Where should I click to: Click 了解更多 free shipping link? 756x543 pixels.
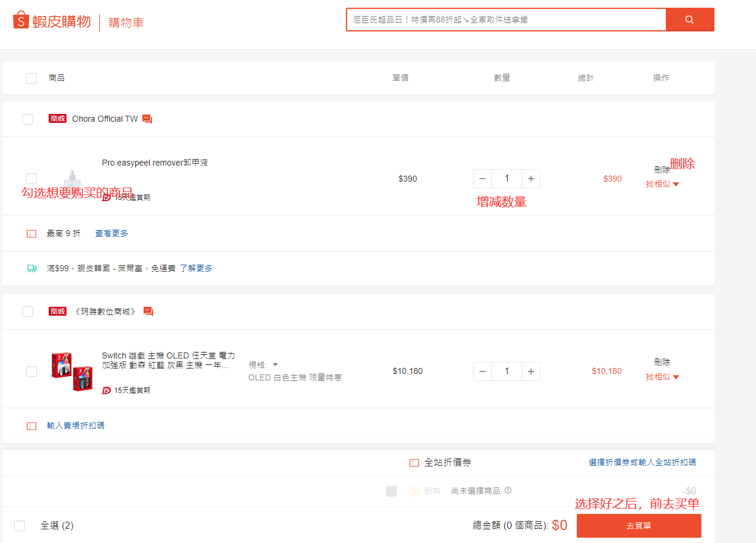click(x=196, y=268)
